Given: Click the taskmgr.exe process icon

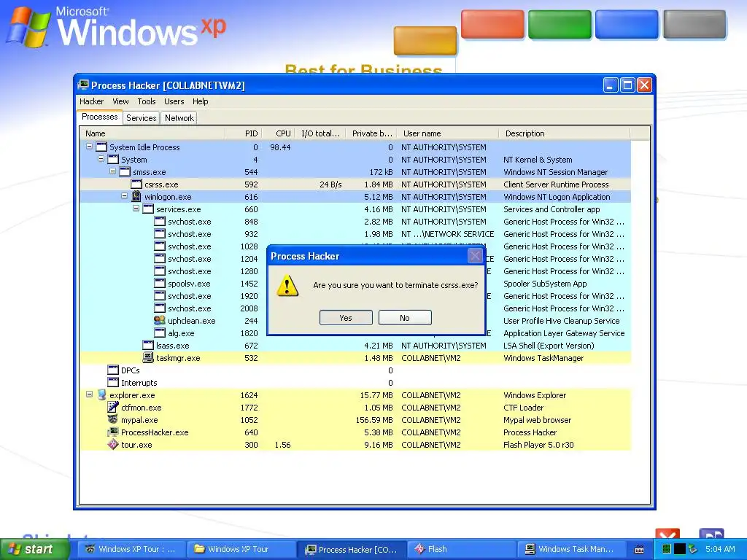Looking at the screenshot, I should (x=148, y=357).
